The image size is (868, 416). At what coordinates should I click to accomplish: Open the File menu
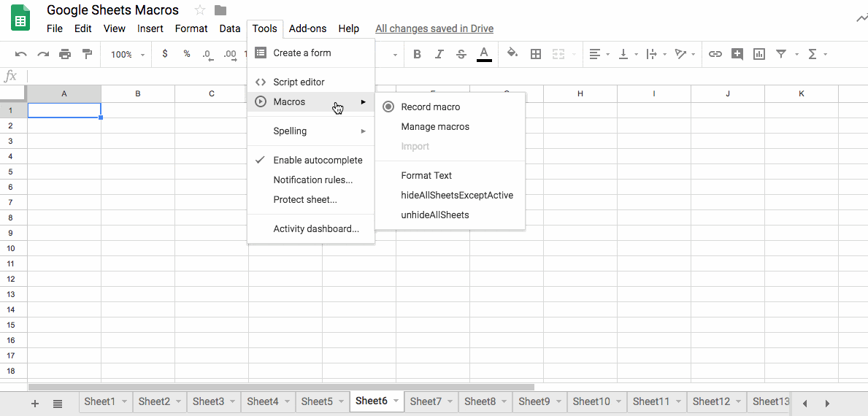pyautogui.click(x=55, y=28)
